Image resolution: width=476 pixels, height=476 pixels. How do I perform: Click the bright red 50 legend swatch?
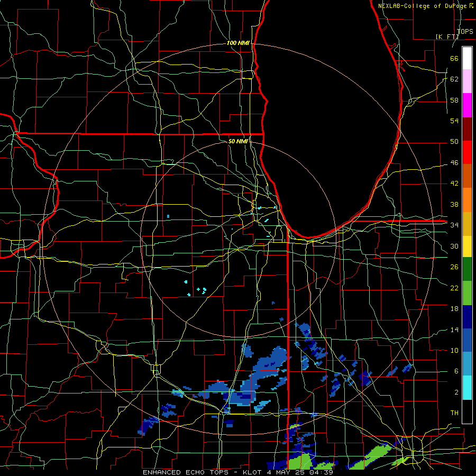point(467,152)
